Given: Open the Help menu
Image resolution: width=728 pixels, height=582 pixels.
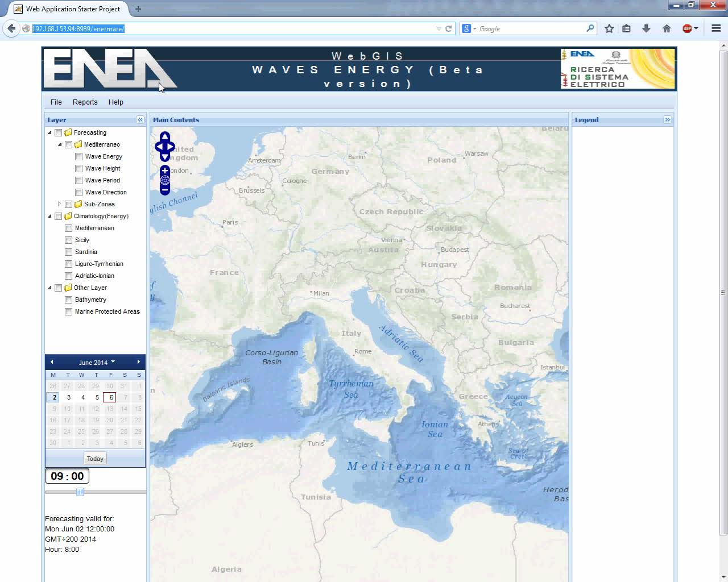Looking at the screenshot, I should click(x=116, y=102).
